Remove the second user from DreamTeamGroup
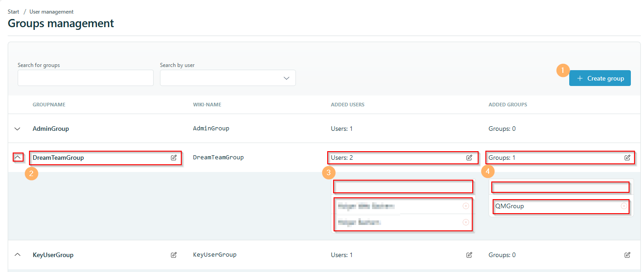This screenshot has height=272, width=644. [x=465, y=222]
